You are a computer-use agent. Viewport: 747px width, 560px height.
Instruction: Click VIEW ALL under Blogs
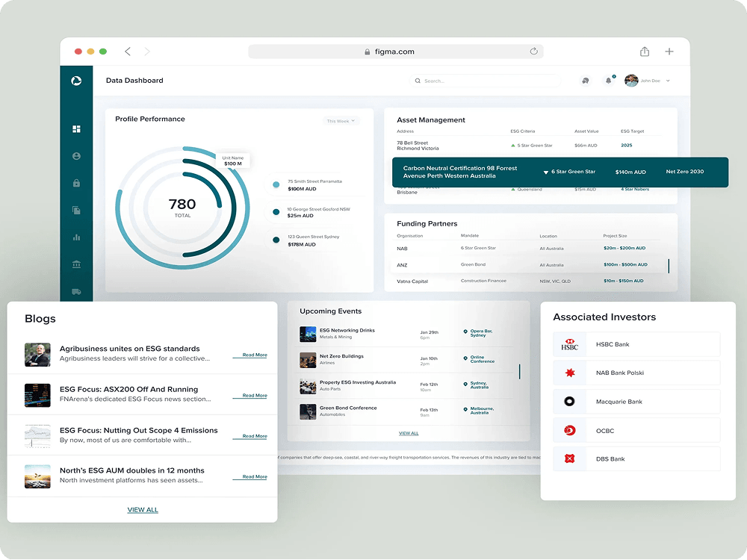[x=143, y=510]
